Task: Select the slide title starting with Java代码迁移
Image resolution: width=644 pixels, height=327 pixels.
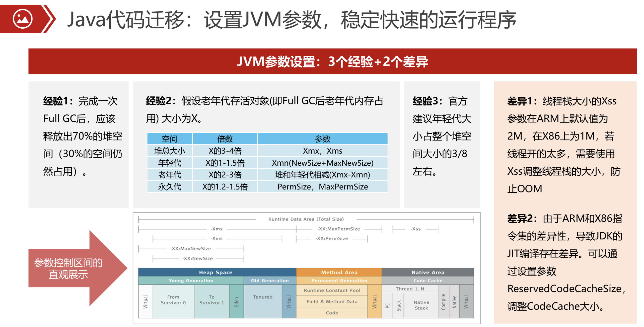Action: click(x=292, y=20)
